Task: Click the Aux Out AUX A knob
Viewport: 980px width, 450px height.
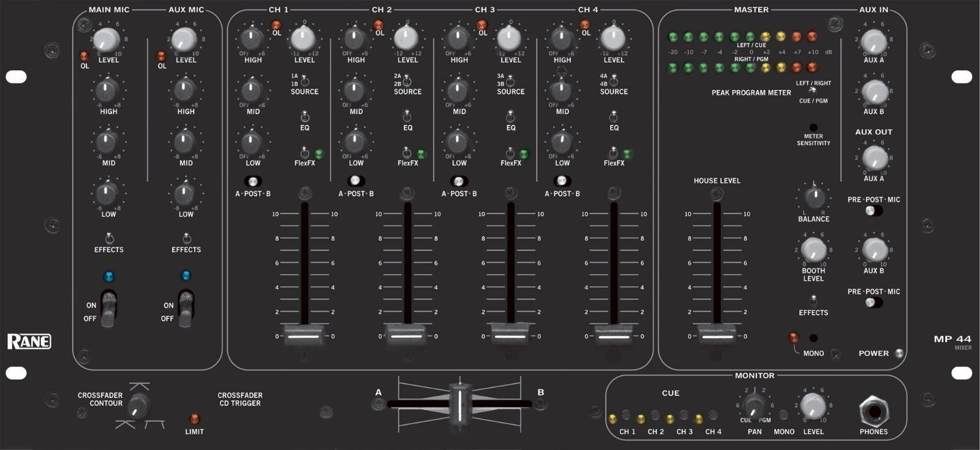Action: pyautogui.click(x=874, y=159)
